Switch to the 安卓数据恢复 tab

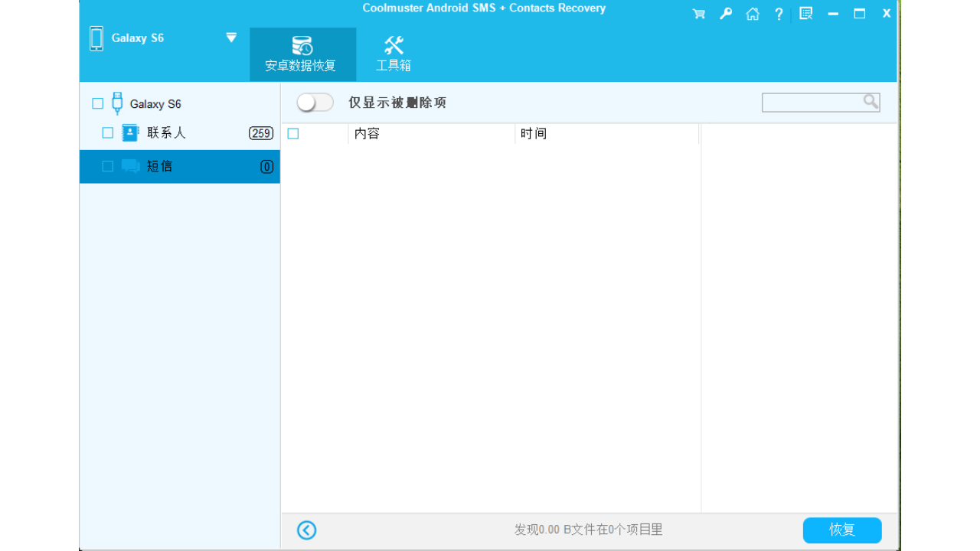point(303,66)
